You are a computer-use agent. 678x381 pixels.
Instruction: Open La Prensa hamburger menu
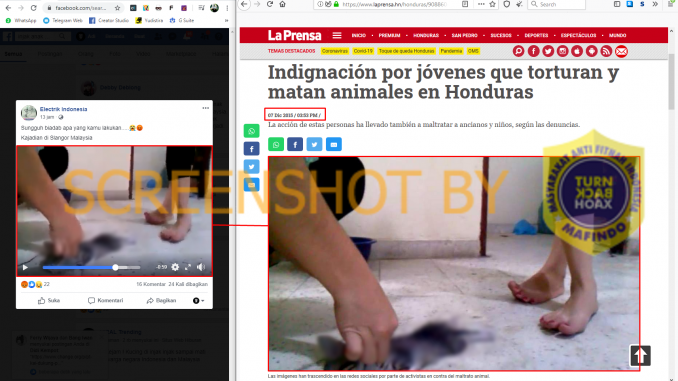click(x=337, y=35)
